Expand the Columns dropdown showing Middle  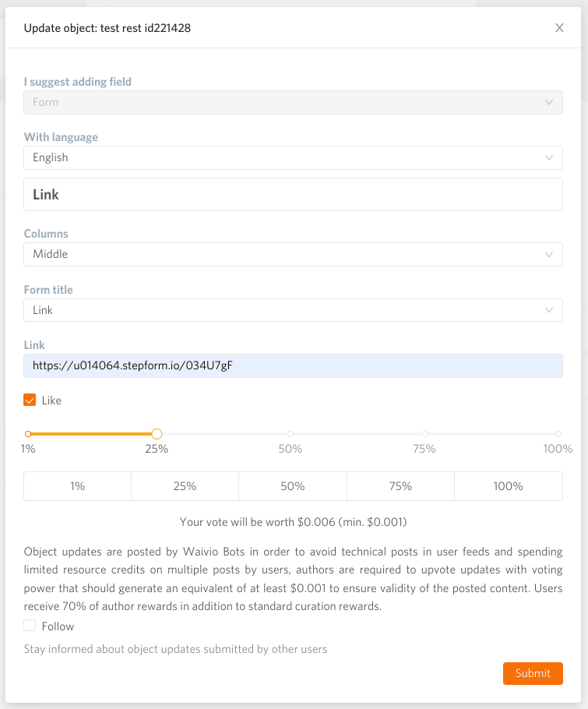(x=293, y=254)
